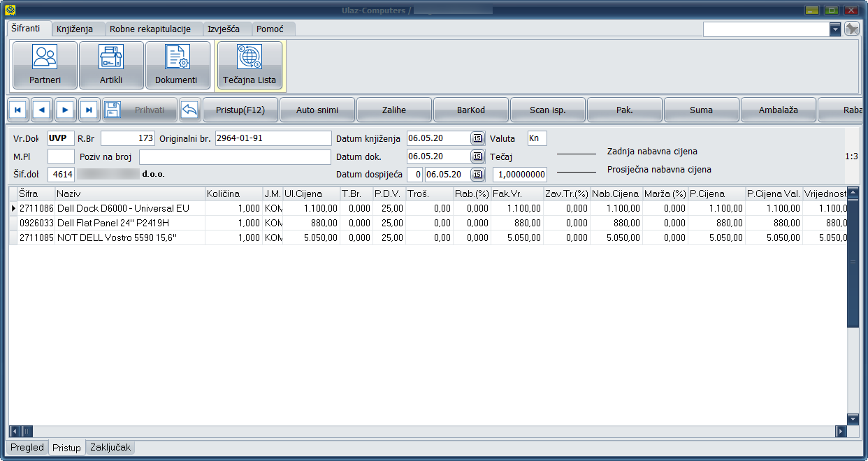Click the pin icon at top right

[851, 29]
